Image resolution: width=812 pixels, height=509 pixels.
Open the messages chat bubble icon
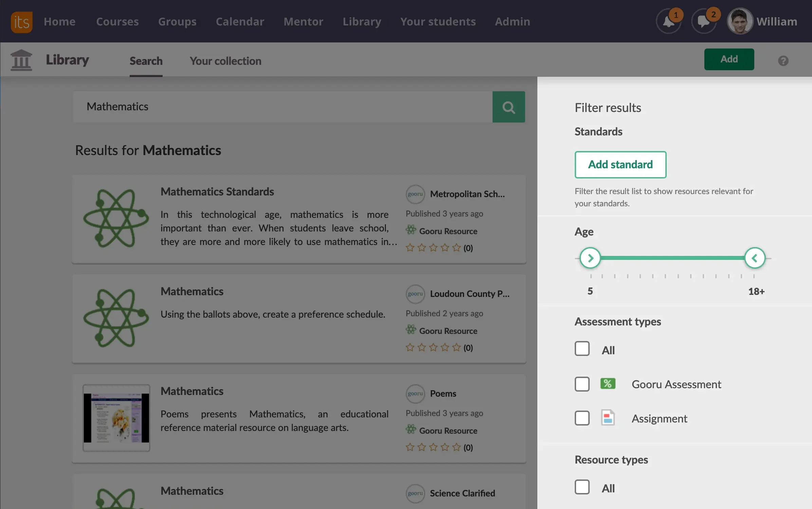704,22
